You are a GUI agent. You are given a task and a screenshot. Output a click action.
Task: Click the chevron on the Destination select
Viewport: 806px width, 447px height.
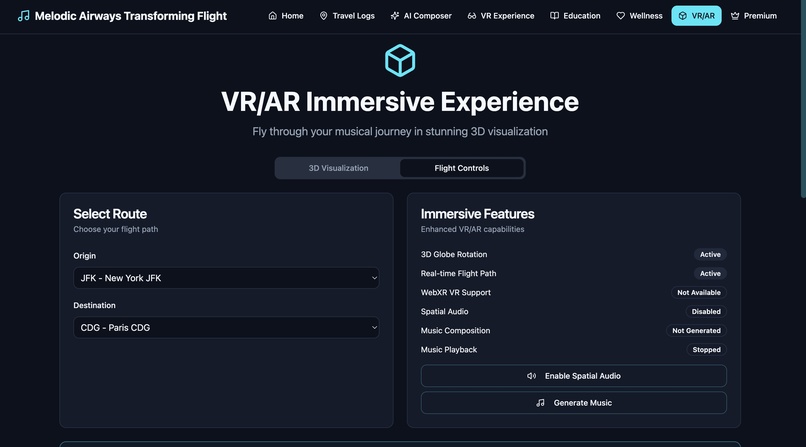point(374,327)
